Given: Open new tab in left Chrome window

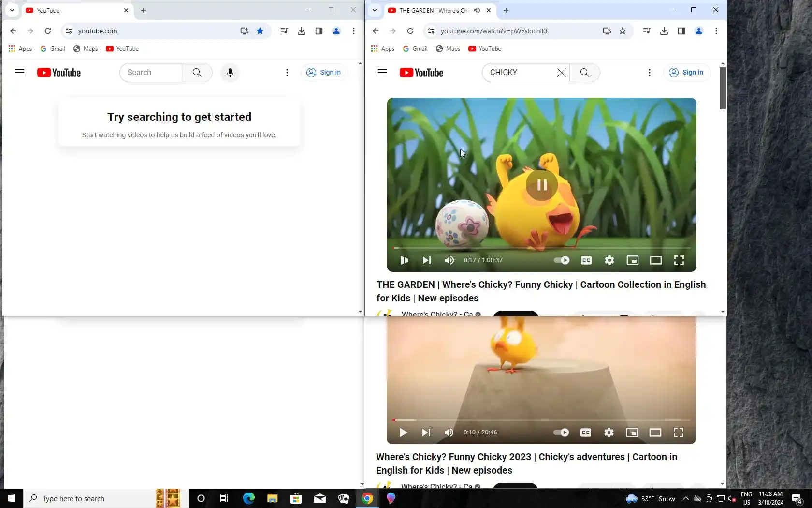Looking at the screenshot, I should [144, 10].
